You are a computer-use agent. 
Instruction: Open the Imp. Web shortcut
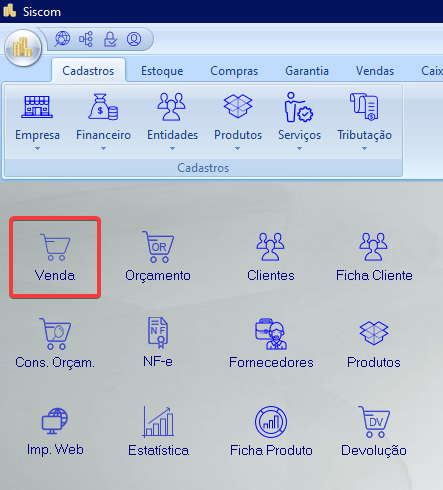pyautogui.click(x=55, y=431)
